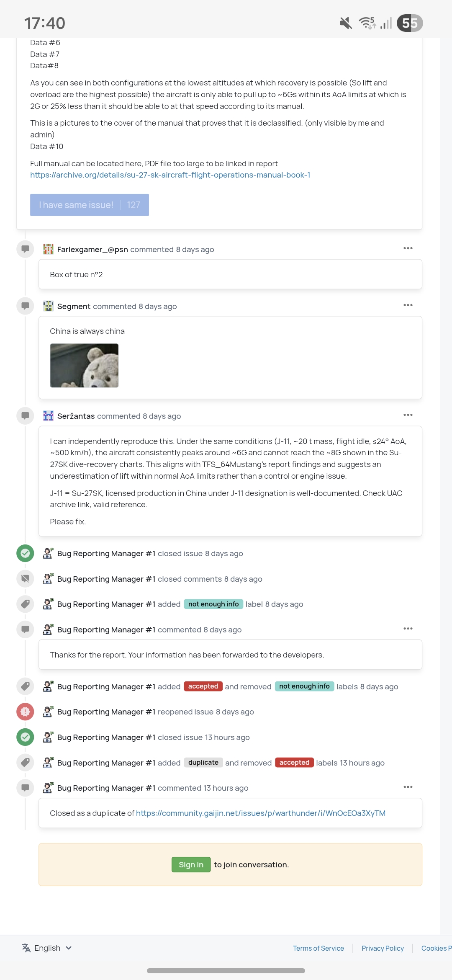Expand the English language dropdown
Viewport: 452px width, 980px height.
pos(47,948)
